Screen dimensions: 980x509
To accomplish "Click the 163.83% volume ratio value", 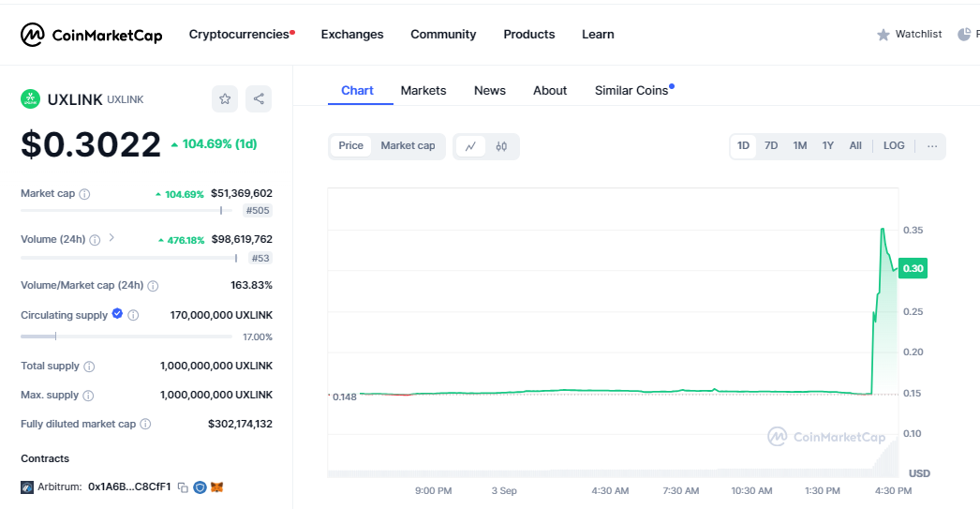I will pos(252,285).
